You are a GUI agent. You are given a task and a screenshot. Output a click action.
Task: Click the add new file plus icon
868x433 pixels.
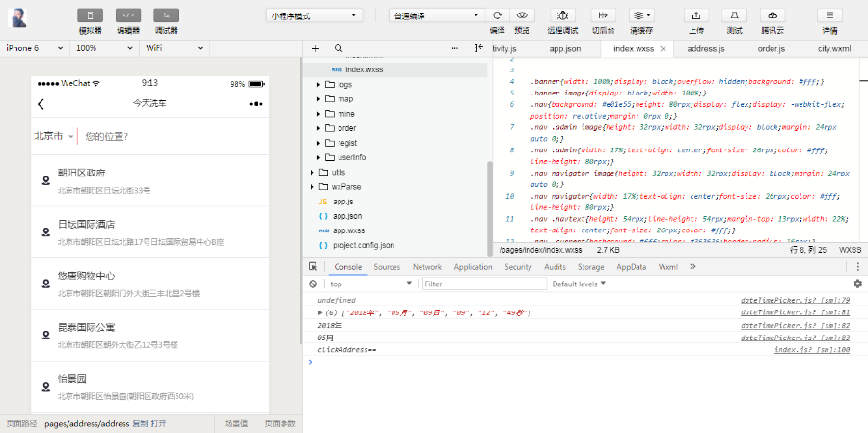click(x=315, y=47)
